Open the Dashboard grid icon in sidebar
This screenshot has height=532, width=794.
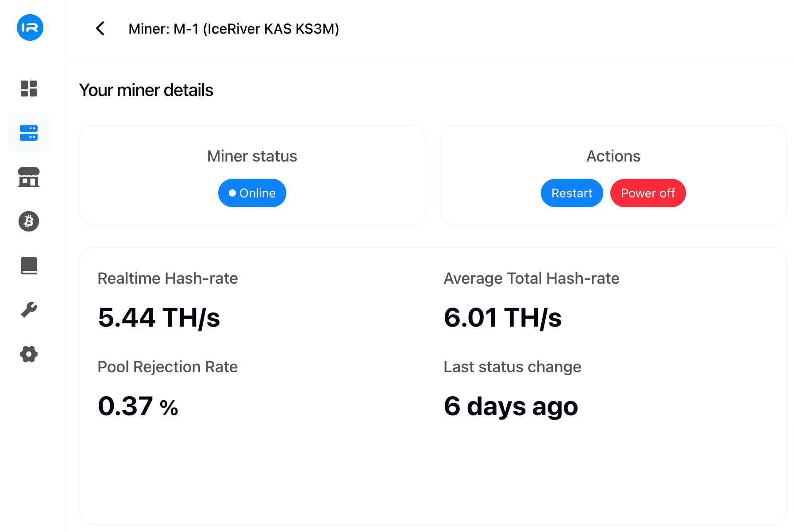click(29, 89)
